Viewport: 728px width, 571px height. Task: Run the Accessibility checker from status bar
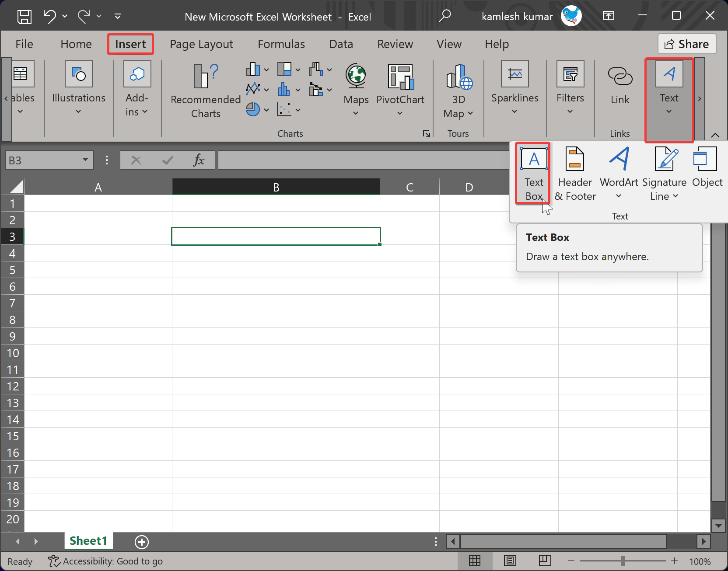[x=105, y=561]
